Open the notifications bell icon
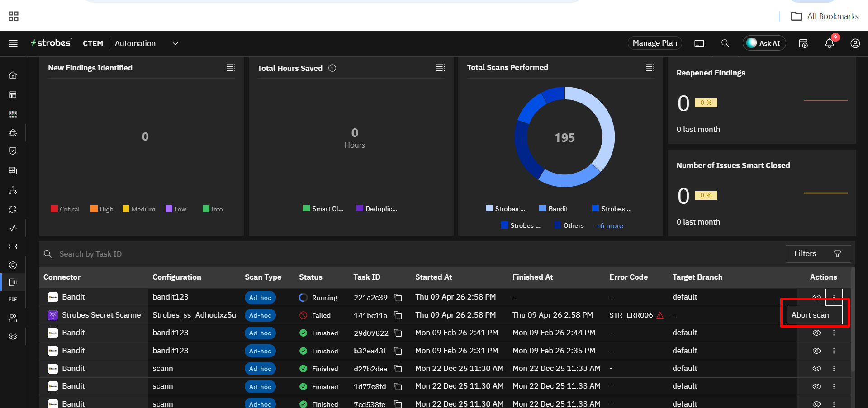The image size is (868, 408). pos(829,43)
